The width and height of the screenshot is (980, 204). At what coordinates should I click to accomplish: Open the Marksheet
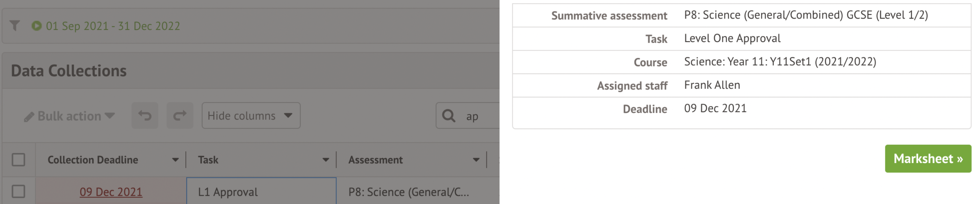click(x=928, y=159)
